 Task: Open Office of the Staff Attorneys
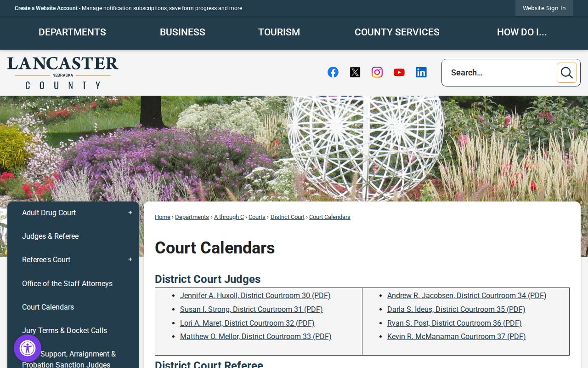67,283
